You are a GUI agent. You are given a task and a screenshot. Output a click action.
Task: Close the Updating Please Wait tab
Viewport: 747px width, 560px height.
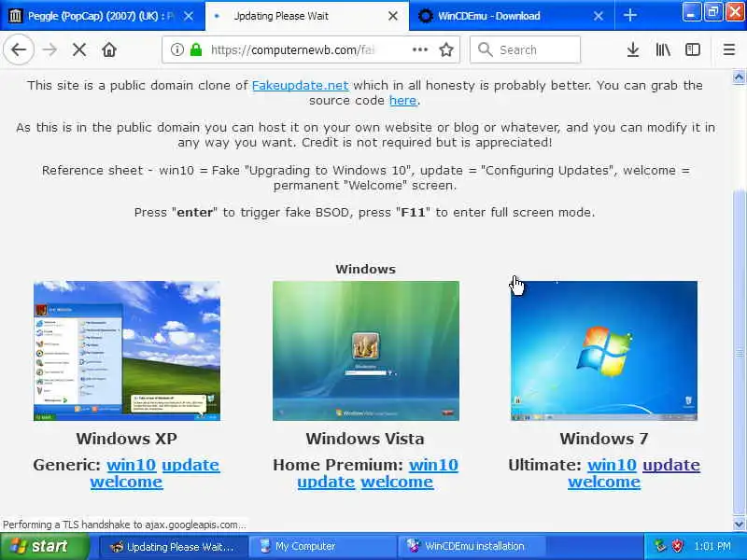(393, 16)
